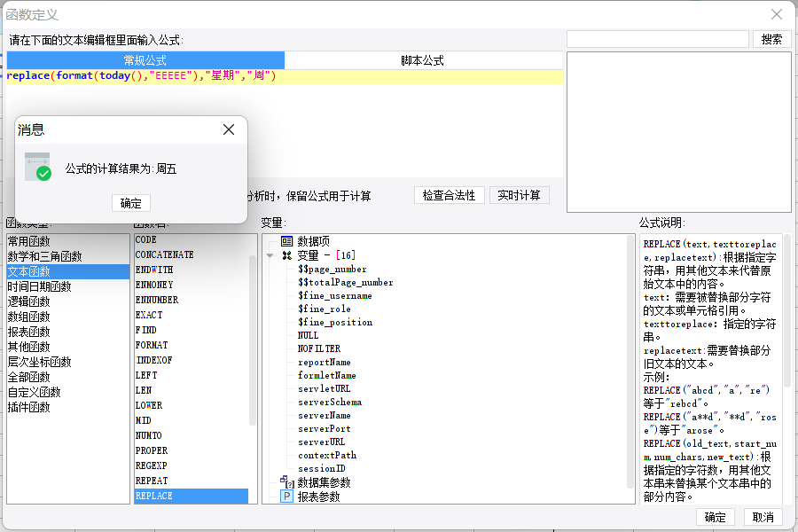
Task: Choose the CODE function
Action: point(192,239)
